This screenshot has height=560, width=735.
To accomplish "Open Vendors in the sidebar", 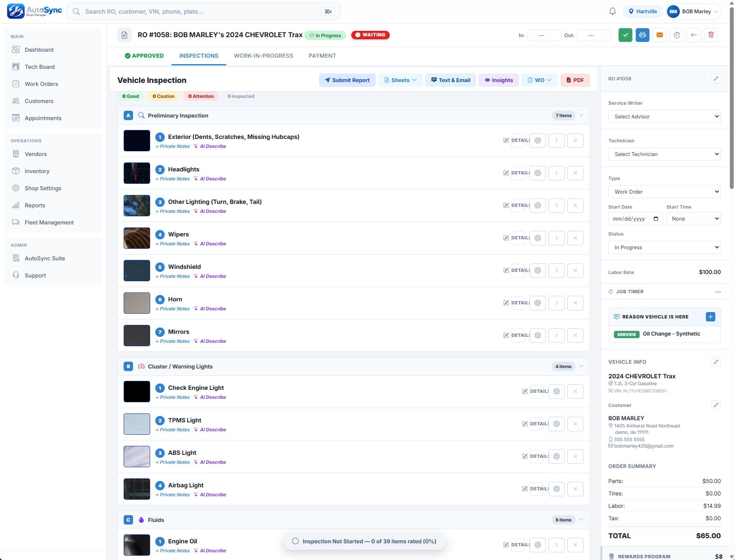I will 53,154.
